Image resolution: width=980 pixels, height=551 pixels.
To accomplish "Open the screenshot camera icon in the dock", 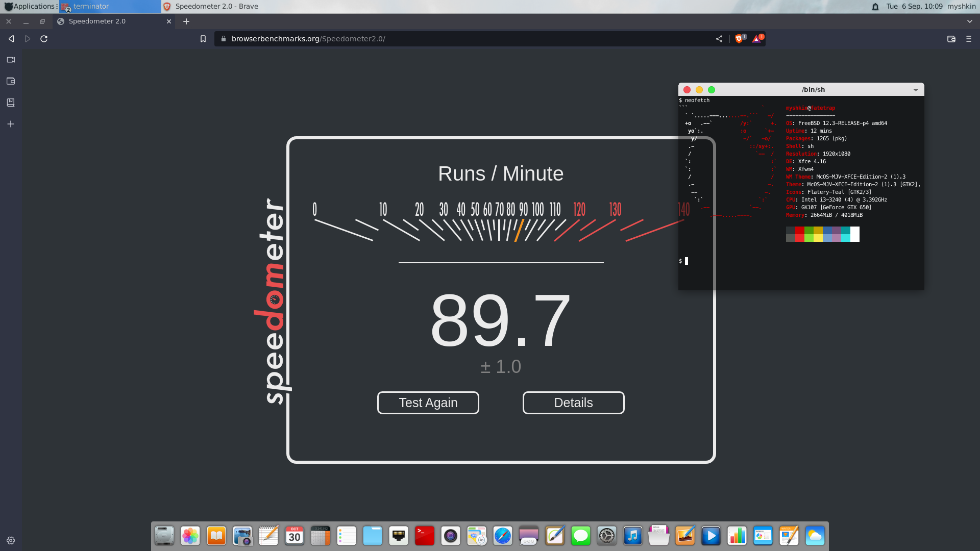I will 242,536.
